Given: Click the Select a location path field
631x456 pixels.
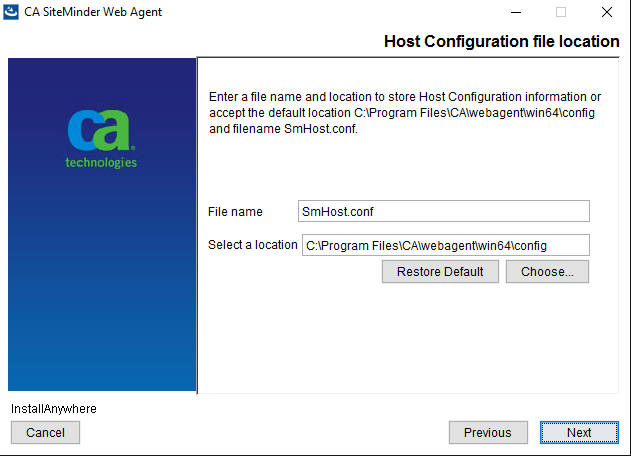Looking at the screenshot, I should (x=445, y=245).
